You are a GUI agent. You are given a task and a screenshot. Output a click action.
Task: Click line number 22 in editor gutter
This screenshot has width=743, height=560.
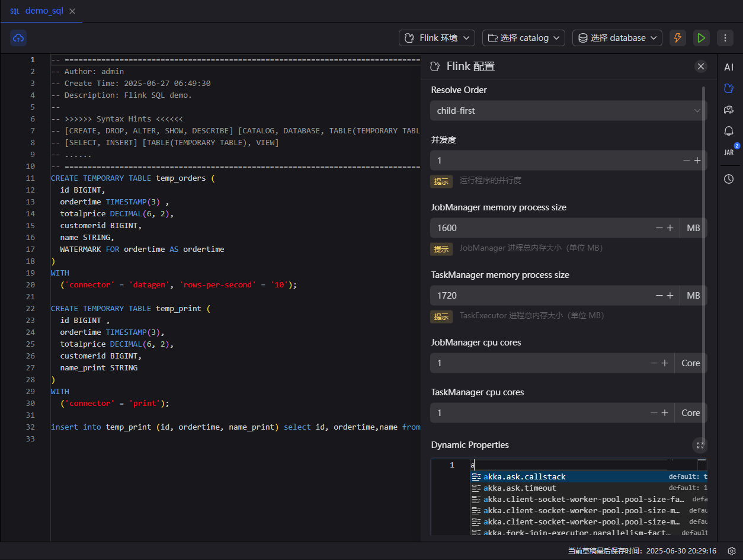[30, 309]
